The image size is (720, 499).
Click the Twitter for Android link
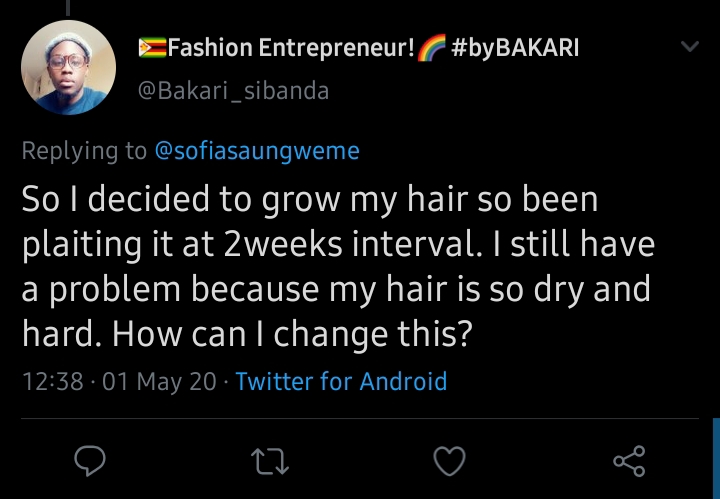click(x=341, y=381)
